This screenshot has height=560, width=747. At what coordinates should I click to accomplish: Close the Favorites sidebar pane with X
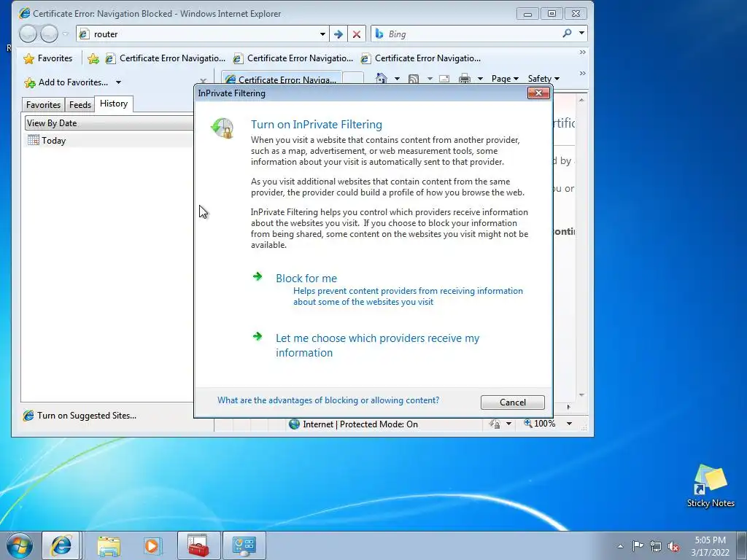204,82
